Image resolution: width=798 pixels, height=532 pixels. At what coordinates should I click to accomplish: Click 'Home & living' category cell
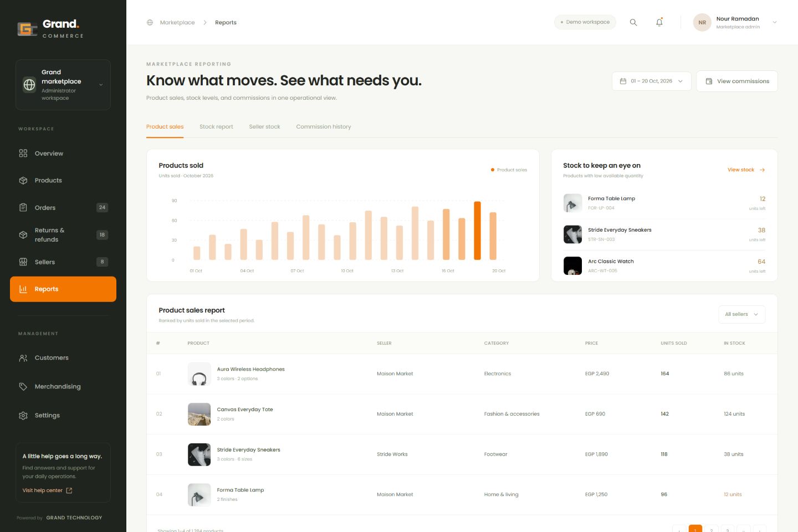(501, 494)
